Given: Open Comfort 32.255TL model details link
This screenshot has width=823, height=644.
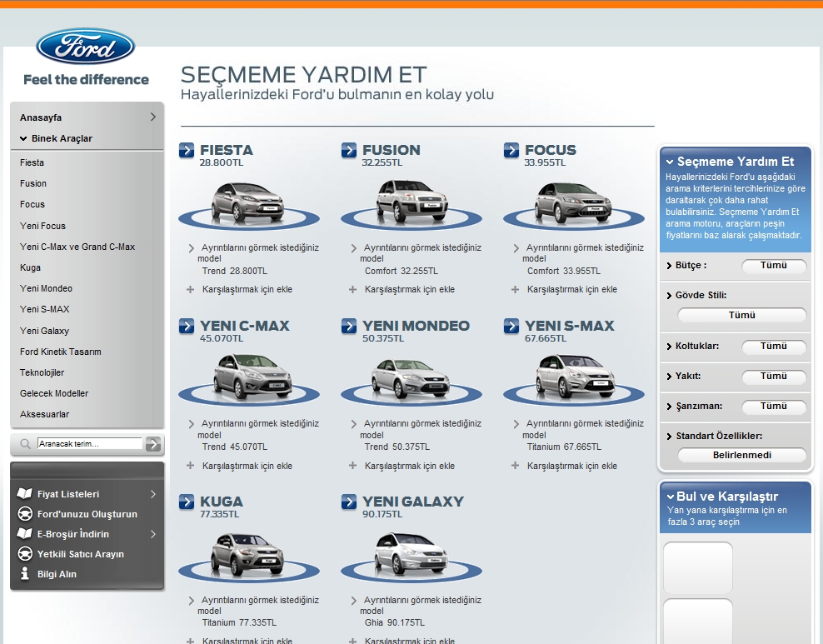Looking at the screenshot, I should pyautogui.click(x=402, y=271).
